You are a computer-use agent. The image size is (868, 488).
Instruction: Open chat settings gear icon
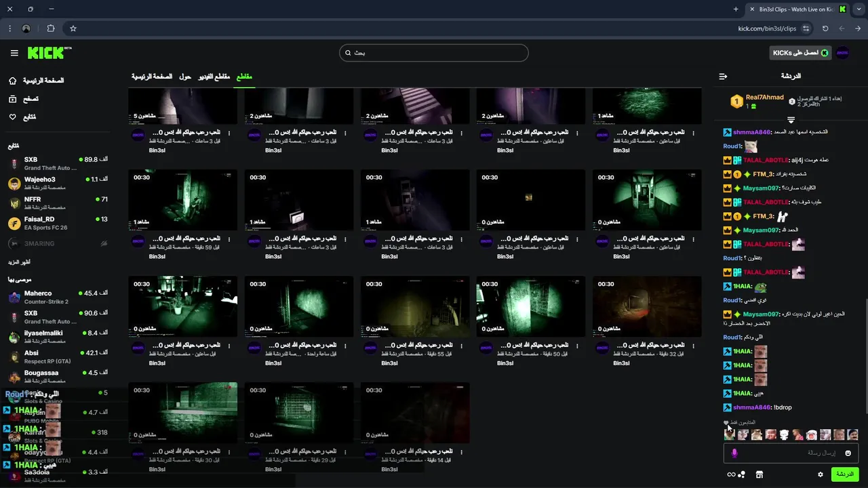(820, 474)
